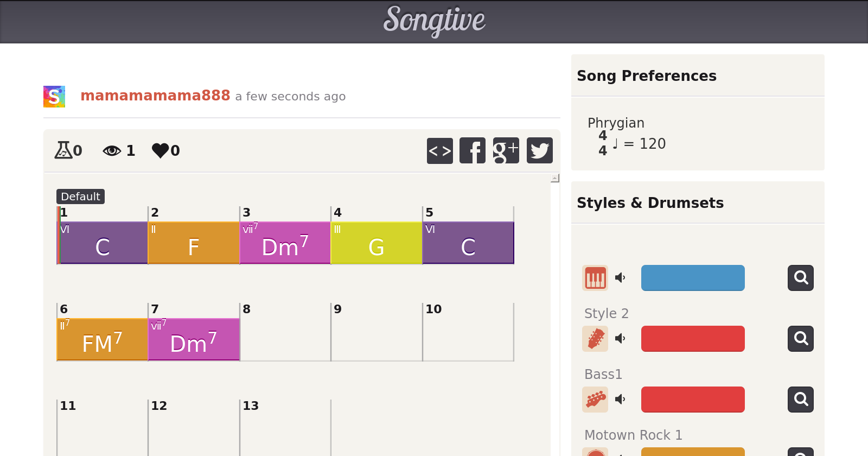Viewport: 868px width, 456px height.
Task: Click the remix flask icon
Action: click(63, 150)
